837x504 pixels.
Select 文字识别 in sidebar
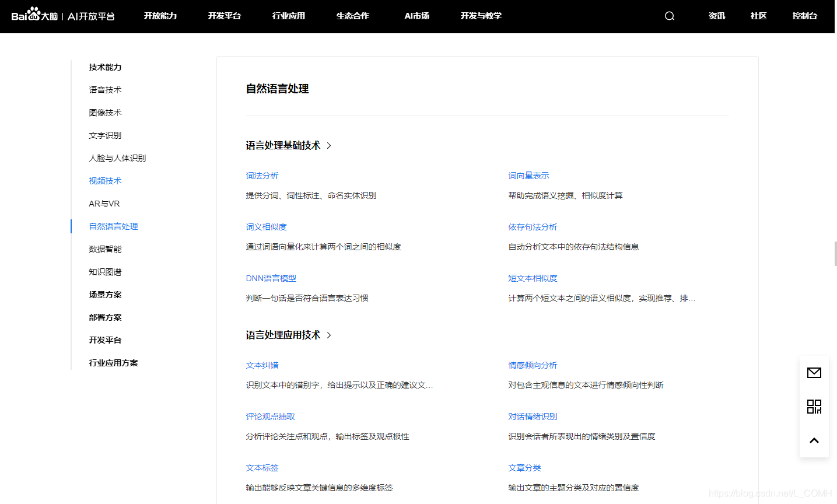pyautogui.click(x=106, y=135)
